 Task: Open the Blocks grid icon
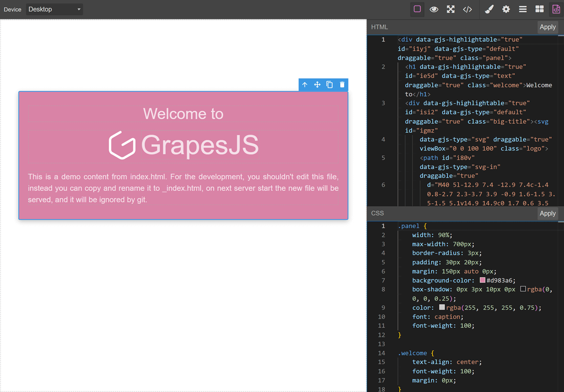(x=540, y=10)
